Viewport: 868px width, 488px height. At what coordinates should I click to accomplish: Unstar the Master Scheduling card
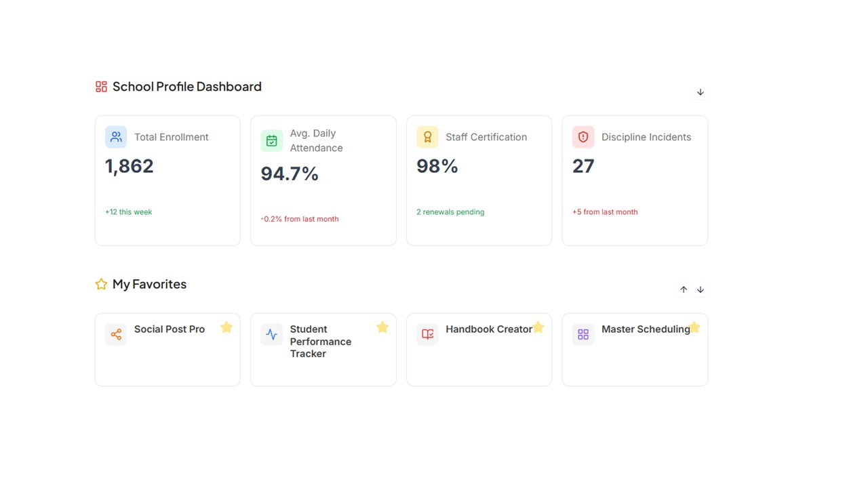[x=694, y=327]
